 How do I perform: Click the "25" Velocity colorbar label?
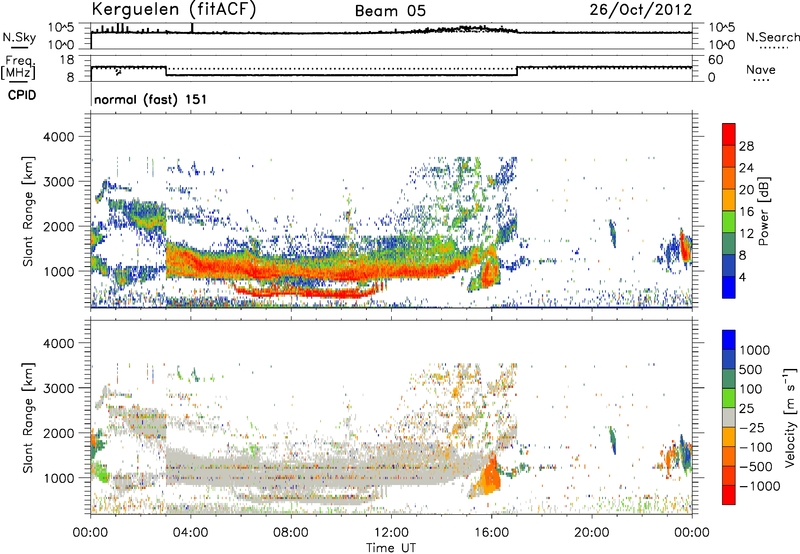pos(746,408)
